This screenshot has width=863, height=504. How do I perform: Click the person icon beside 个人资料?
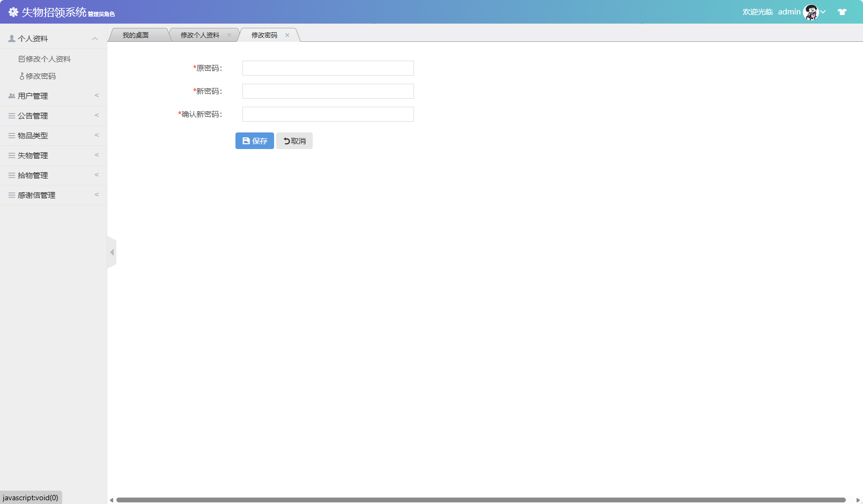point(12,39)
